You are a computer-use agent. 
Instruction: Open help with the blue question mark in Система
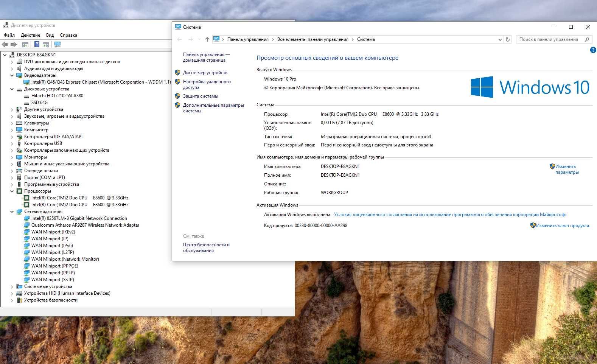593,50
